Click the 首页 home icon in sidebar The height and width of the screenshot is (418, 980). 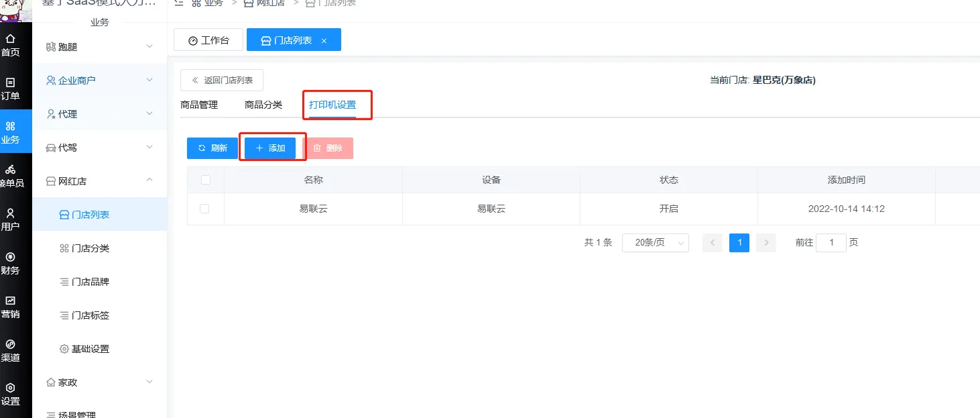(x=10, y=39)
